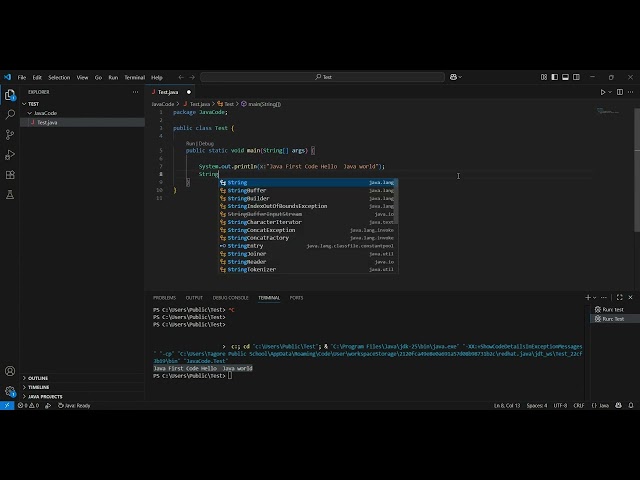Switch to the PORTS tab
The height and width of the screenshot is (480, 640).
pyautogui.click(x=296, y=298)
